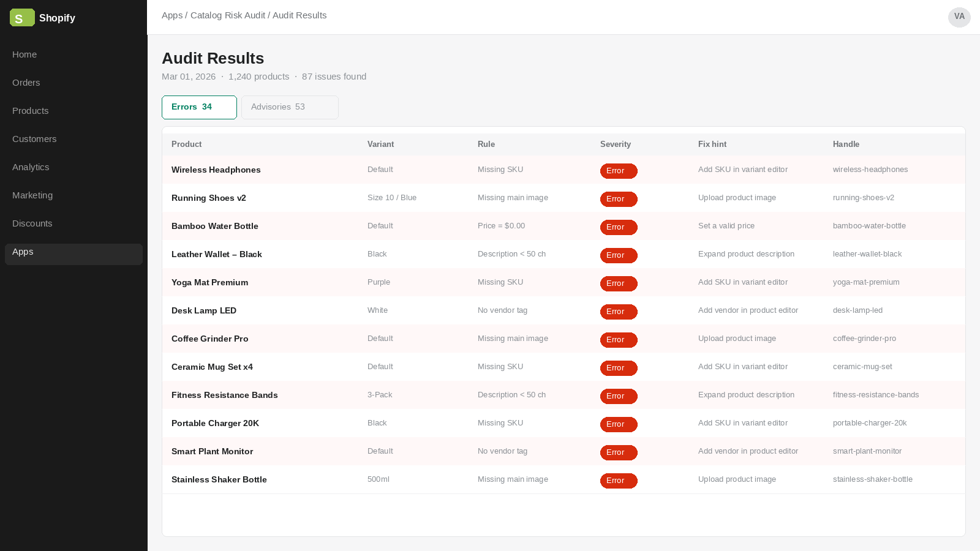Click leather-wallet-black handle

point(867,254)
